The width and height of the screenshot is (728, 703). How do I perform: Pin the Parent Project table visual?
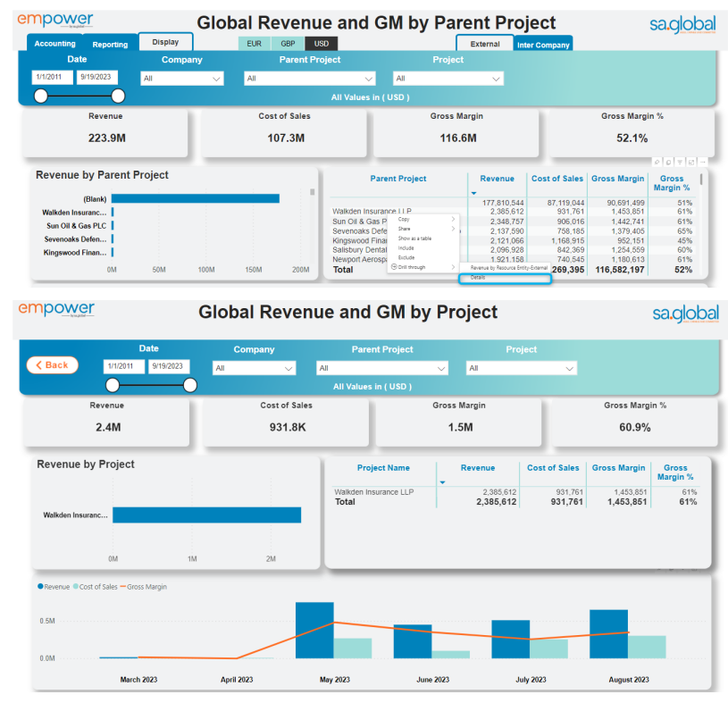[657, 162]
